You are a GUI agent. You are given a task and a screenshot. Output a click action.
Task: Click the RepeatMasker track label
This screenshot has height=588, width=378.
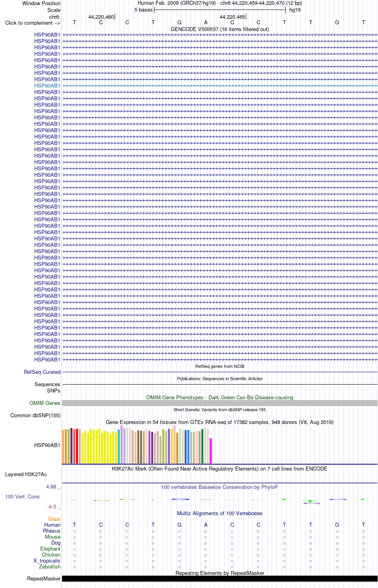[x=44, y=578]
